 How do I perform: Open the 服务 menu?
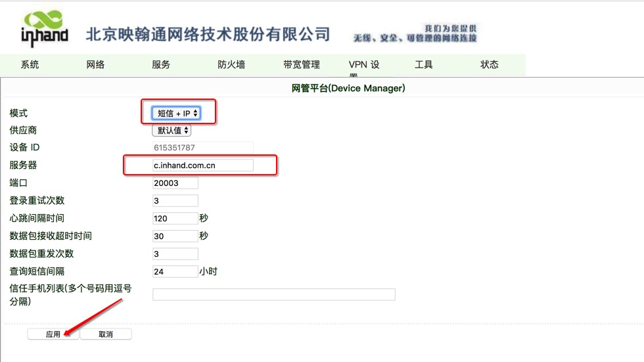161,64
